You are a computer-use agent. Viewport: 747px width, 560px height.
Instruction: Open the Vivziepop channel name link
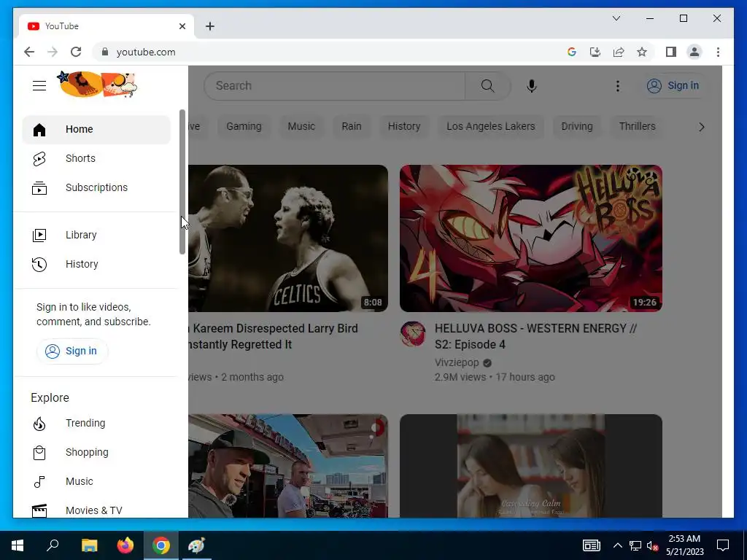point(457,363)
